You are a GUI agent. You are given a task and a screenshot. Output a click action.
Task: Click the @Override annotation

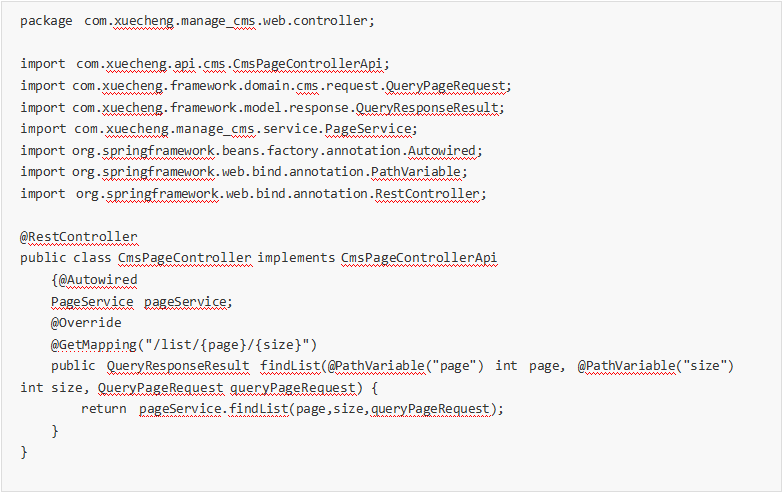86,323
